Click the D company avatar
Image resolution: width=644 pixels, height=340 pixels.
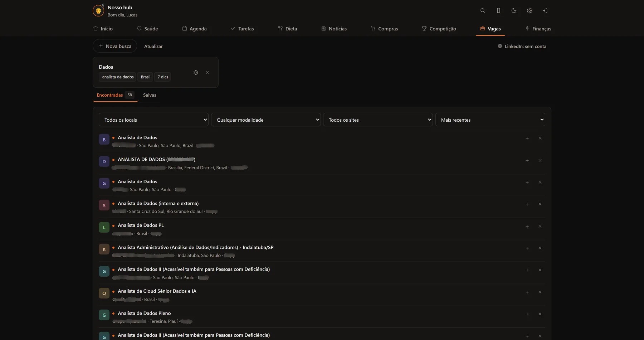pos(104,161)
